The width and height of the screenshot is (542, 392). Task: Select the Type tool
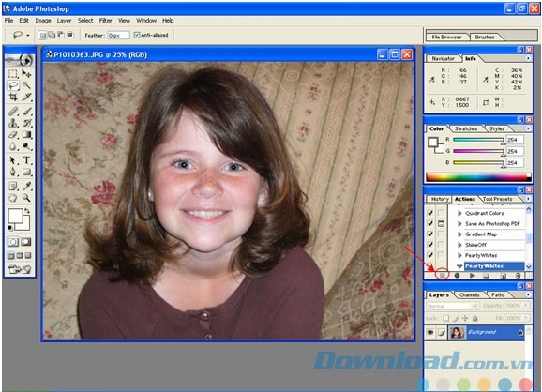(26, 160)
